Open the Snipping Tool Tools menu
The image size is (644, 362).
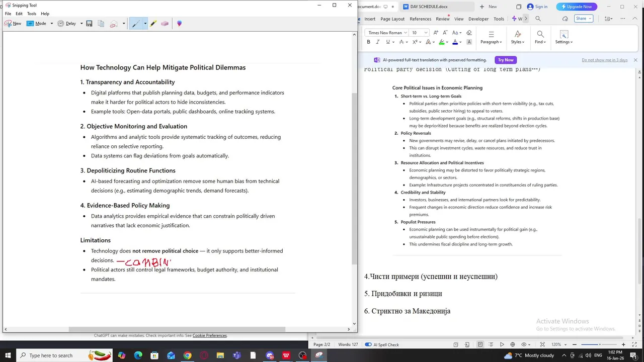click(x=32, y=14)
